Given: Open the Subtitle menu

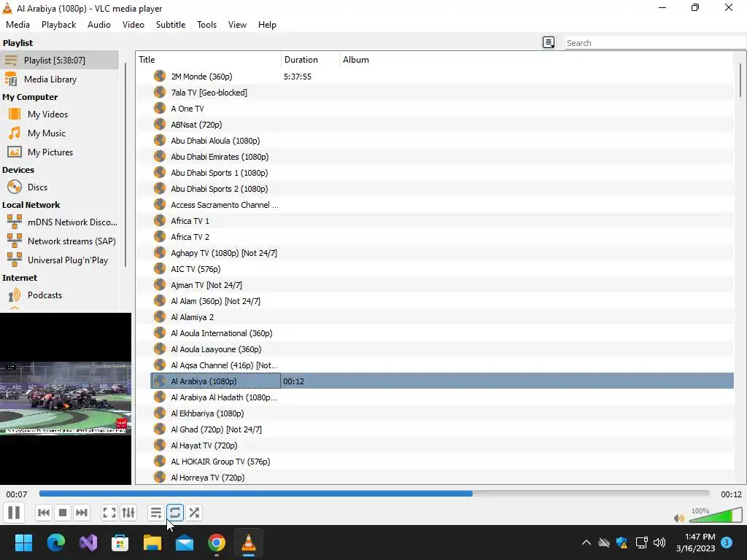Looking at the screenshot, I should point(171,25).
